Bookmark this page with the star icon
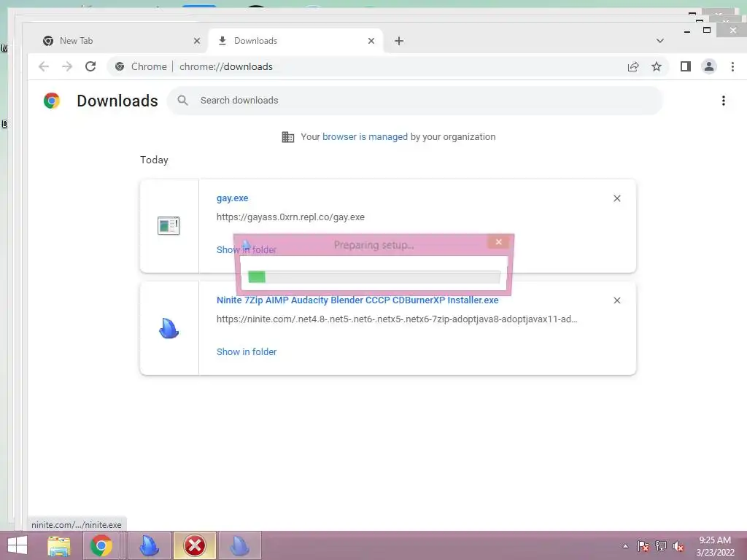 [x=657, y=66]
